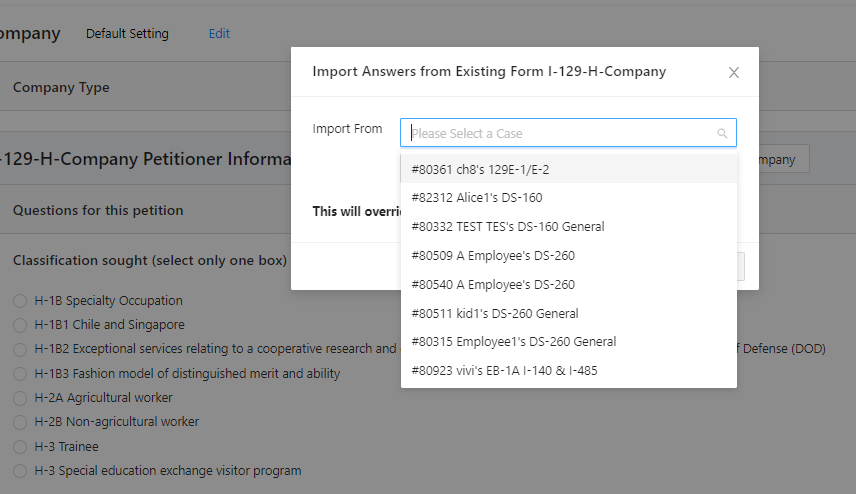
Task: Choose H-2B Non-agricultural worker option
Action: pos(20,422)
